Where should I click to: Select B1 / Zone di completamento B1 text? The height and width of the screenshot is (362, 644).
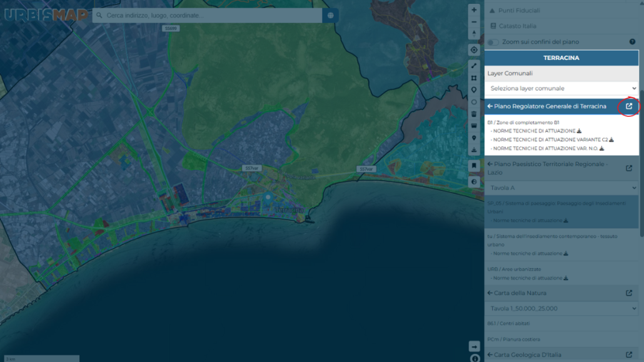coord(523,123)
